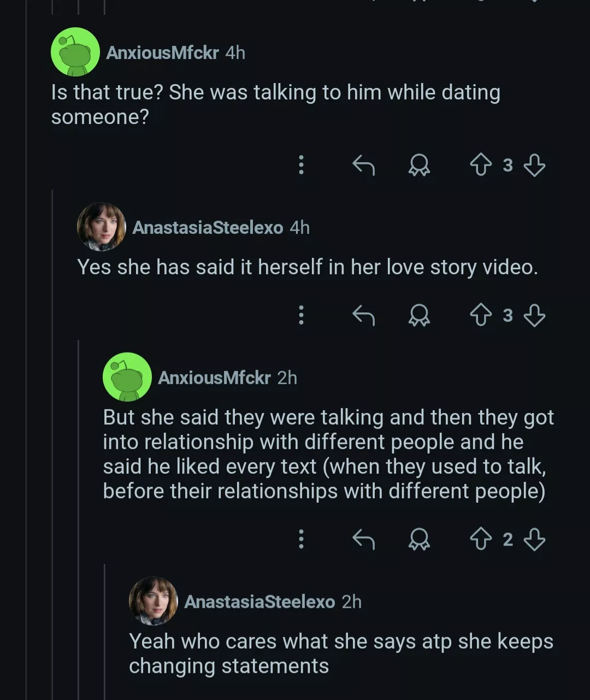The height and width of the screenshot is (700, 590).
Task: Downvote the "Is that true?" comment
Action: point(534,164)
